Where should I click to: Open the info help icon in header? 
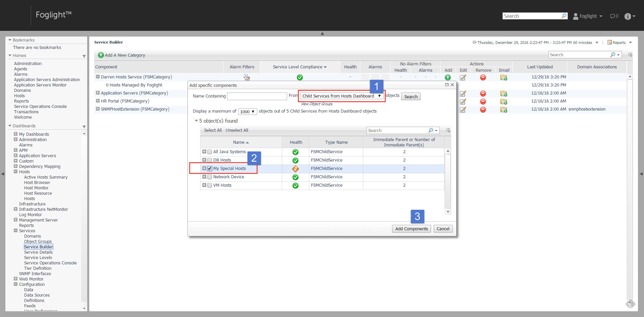[628, 16]
